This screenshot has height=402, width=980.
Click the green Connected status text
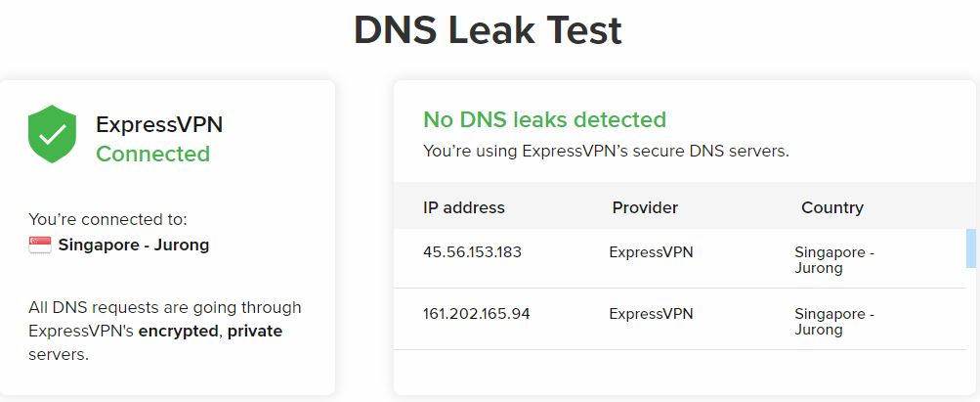153,154
